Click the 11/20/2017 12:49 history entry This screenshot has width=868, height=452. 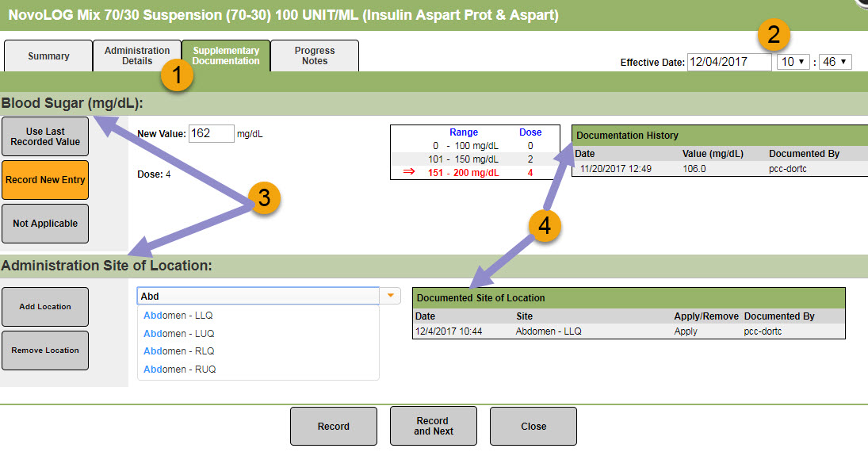(x=720, y=169)
